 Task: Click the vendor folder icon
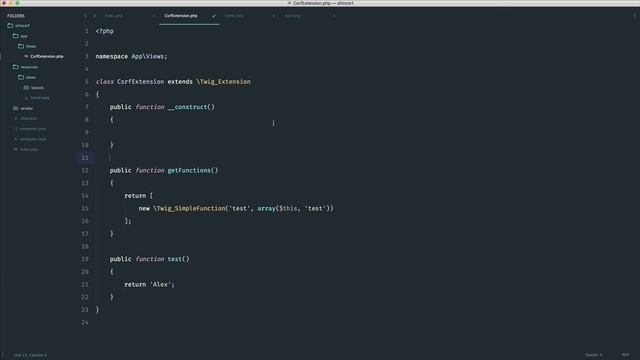16,108
